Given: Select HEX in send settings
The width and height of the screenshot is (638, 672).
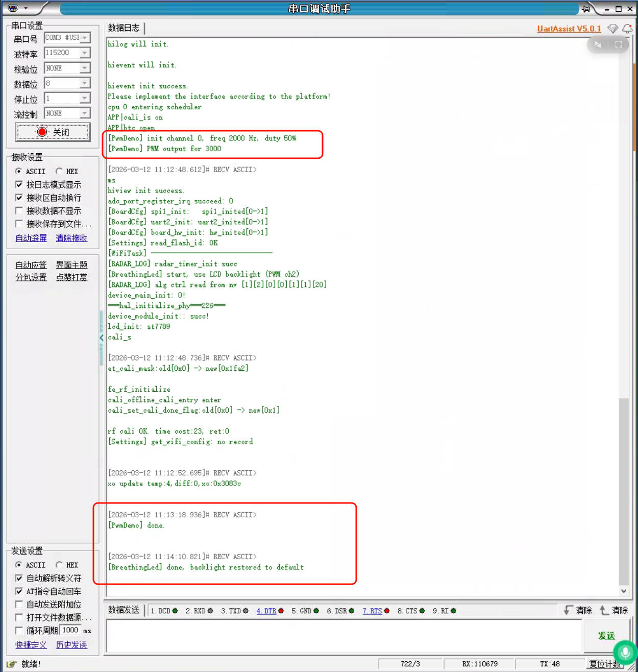Looking at the screenshot, I should point(59,565).
